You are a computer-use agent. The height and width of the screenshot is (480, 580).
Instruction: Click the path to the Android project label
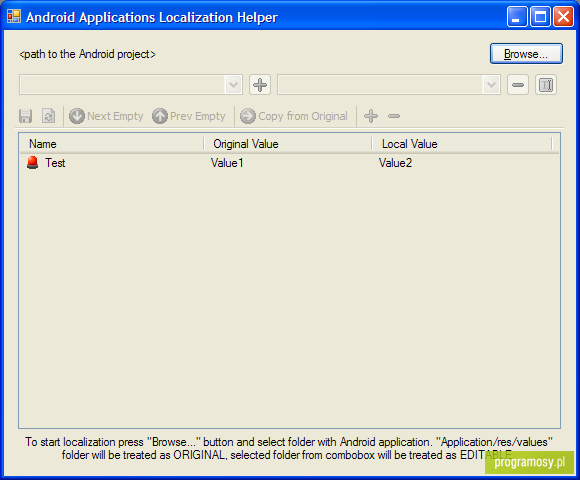(x=87, y=54)
